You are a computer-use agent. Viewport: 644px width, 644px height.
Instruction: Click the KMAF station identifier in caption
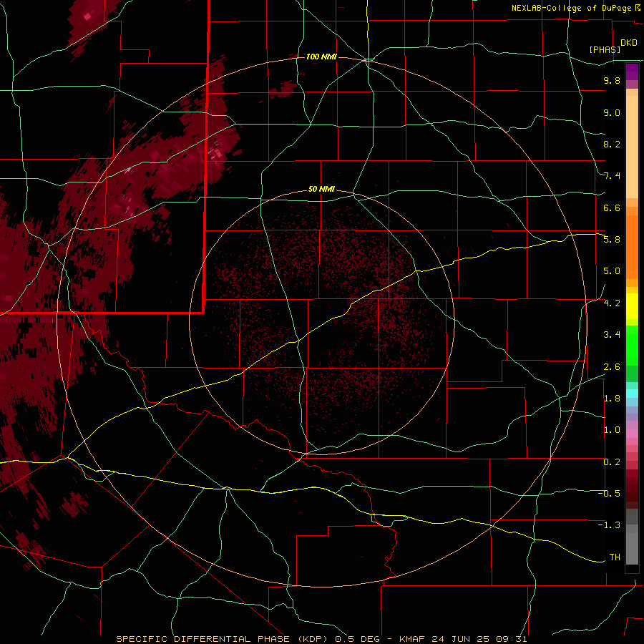(414, 639)
